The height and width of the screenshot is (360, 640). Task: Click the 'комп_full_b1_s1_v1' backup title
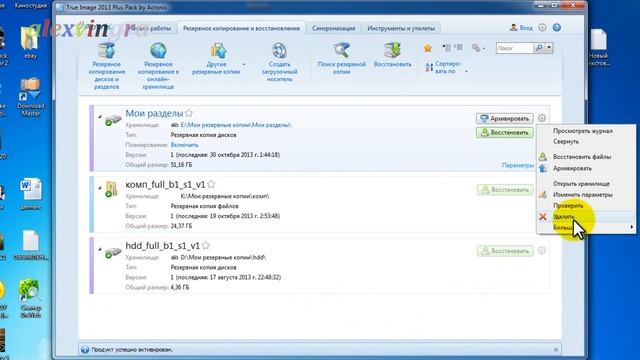click(165, 184)
